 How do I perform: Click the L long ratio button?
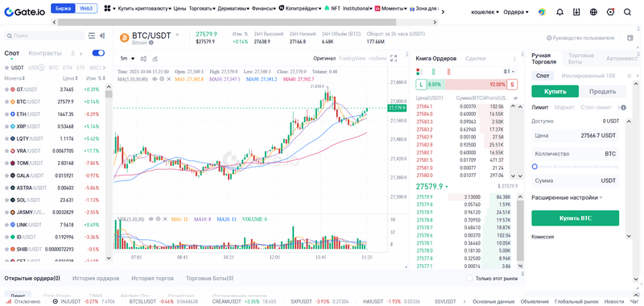(420, 85)
